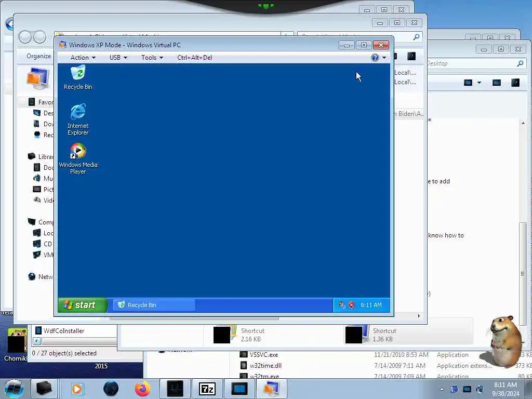Click the Music library icon
The image size is (532, 399).
[37, 178]
